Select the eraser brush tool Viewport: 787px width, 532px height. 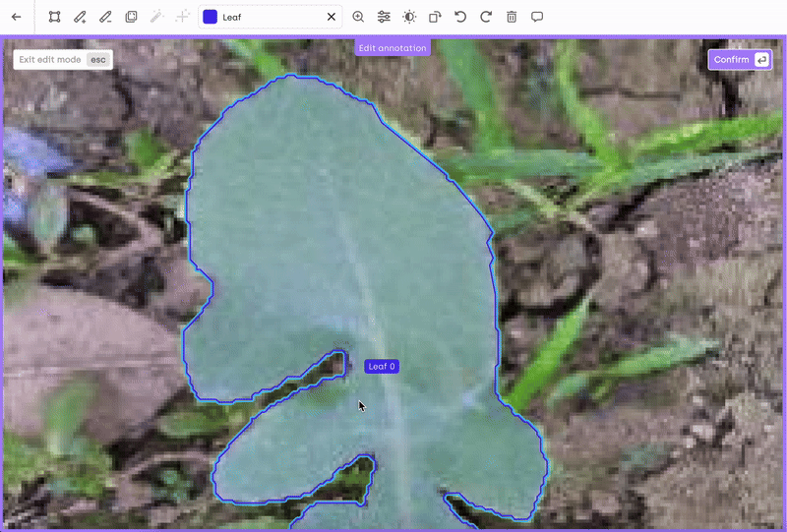point(105,17)
